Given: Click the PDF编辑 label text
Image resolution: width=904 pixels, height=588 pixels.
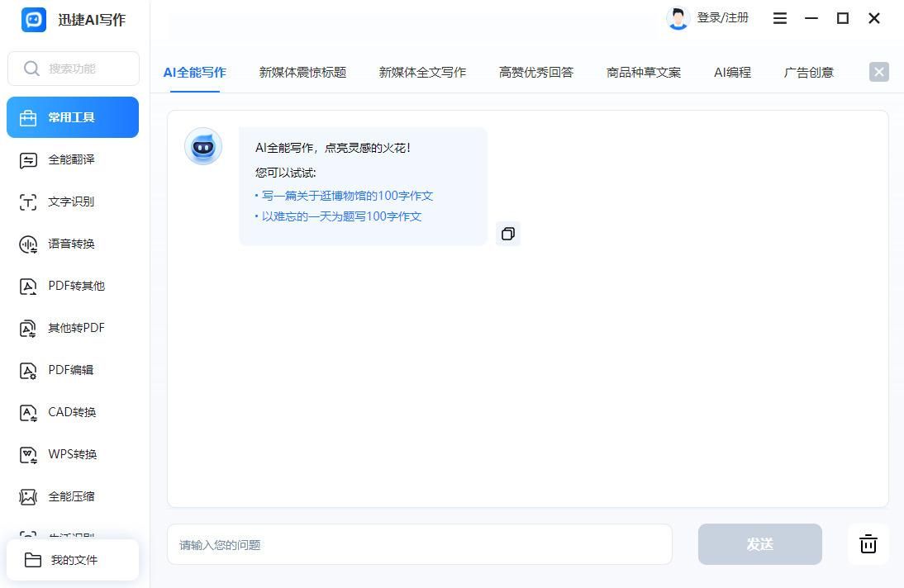Looking at the screenshot, I should click(x=71, y=370).
